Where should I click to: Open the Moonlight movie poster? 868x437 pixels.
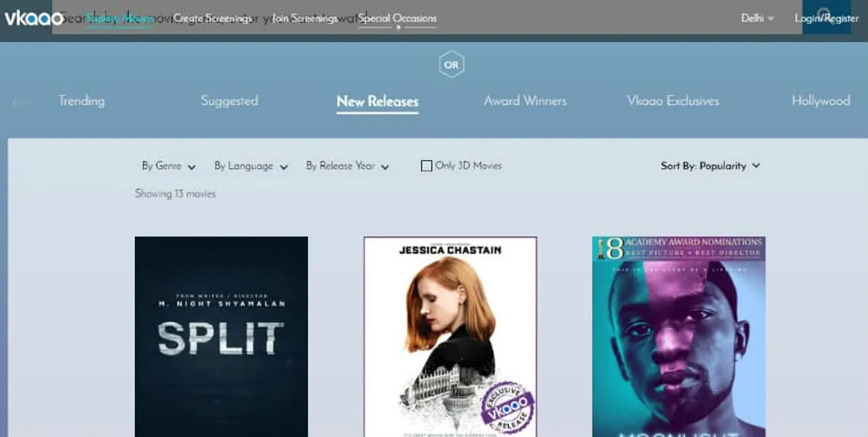(x=679, y=337)
